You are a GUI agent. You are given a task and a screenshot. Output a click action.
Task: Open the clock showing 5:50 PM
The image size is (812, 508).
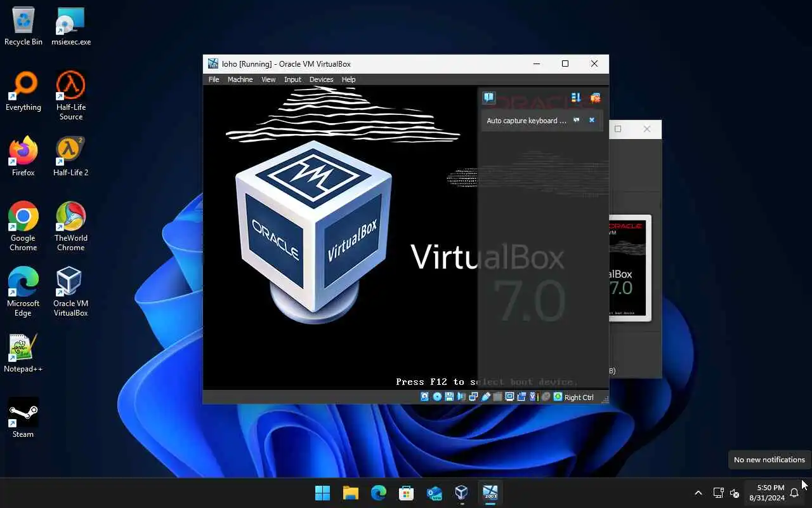(x=766, y=493)
